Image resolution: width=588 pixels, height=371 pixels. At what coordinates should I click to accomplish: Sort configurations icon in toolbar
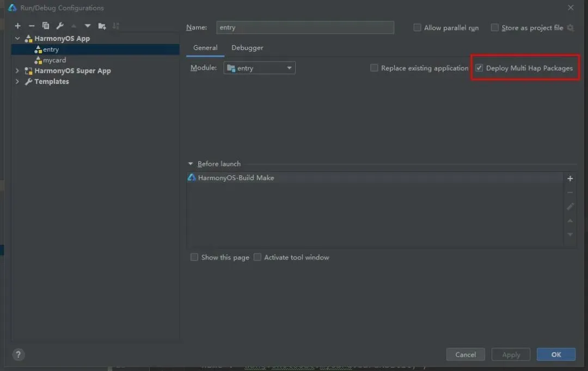point(116,26)
